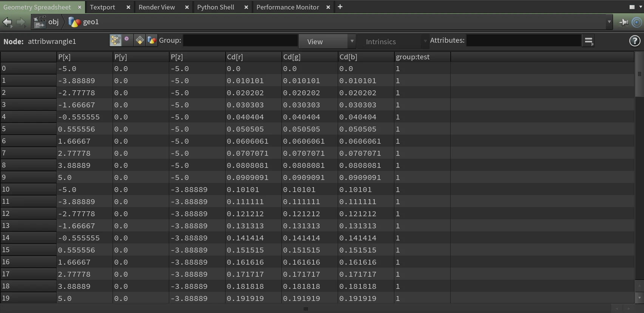Viewport: 644px width, 313px height.
Task: Show Detail attribute class
Action: click(x=151, y=40)
